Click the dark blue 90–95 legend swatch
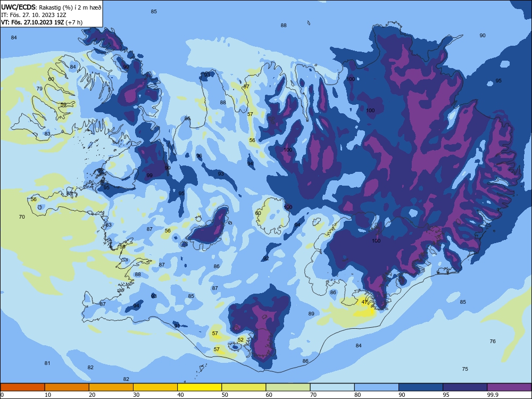 [421, 387]
